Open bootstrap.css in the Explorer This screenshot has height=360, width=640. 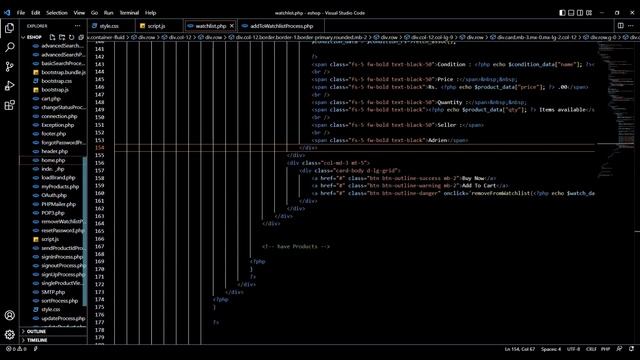[56, 81]
